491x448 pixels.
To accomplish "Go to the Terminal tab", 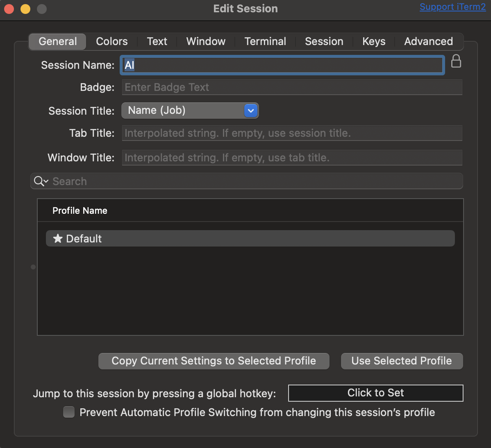I will click(265, 41).
